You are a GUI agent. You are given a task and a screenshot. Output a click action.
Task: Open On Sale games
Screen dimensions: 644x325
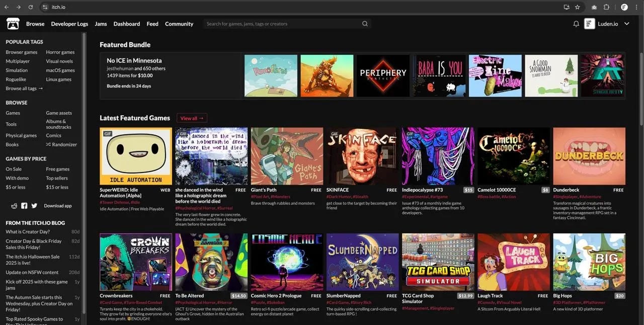[x=14, y=169]
